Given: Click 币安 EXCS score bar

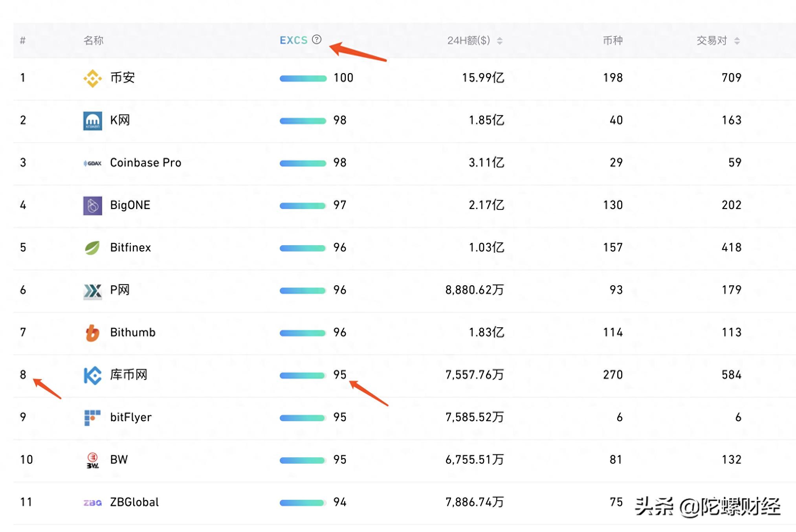Looking at the screenshot, I should [303, 78].
